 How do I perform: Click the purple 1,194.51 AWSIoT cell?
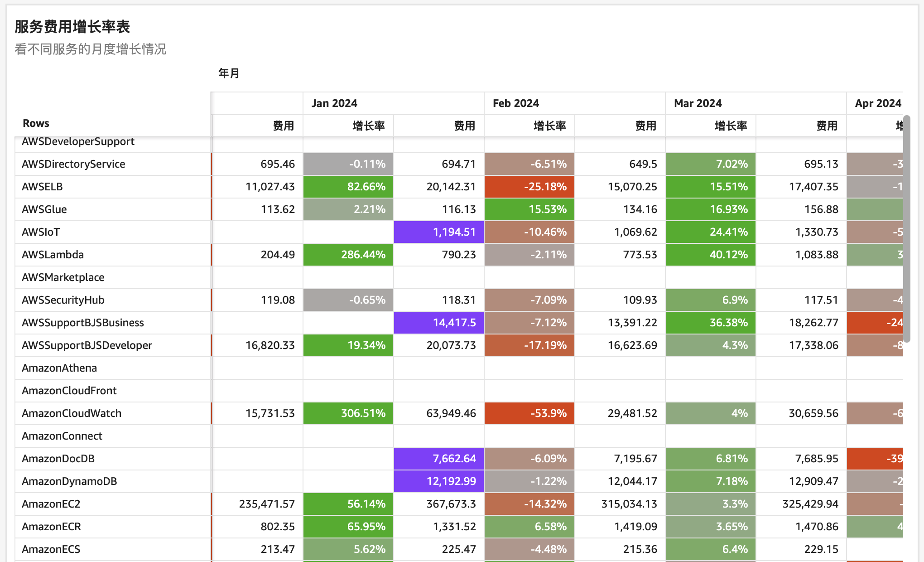pos(438,232)
